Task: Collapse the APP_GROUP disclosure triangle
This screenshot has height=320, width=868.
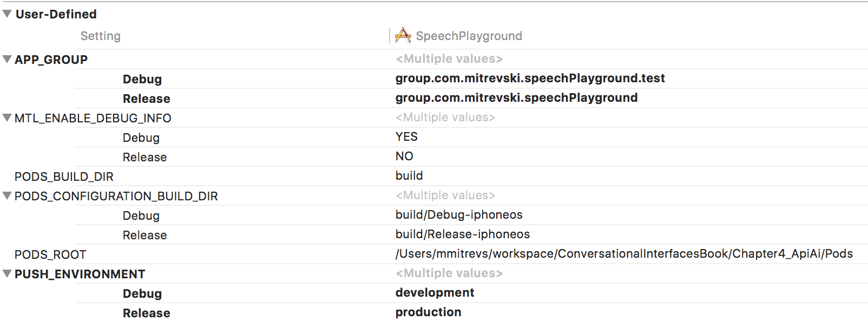Action: click(x=7, y=60)
